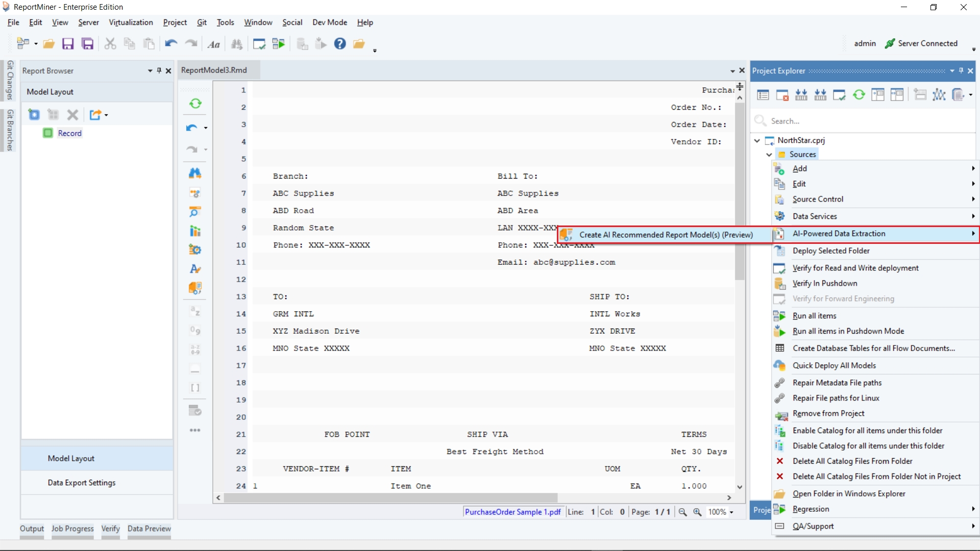Click the Help question mark icon
Viewport: 980px width, 551px height.
coord(340,44)
